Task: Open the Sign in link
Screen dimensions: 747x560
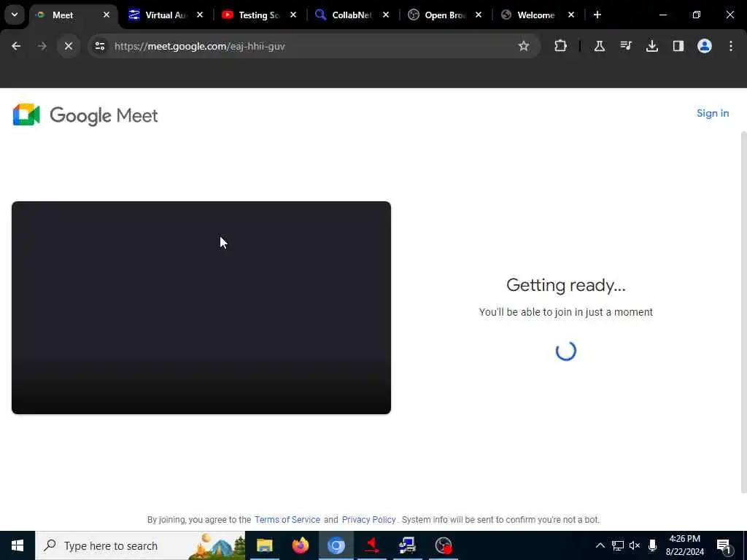Action: 712,113
